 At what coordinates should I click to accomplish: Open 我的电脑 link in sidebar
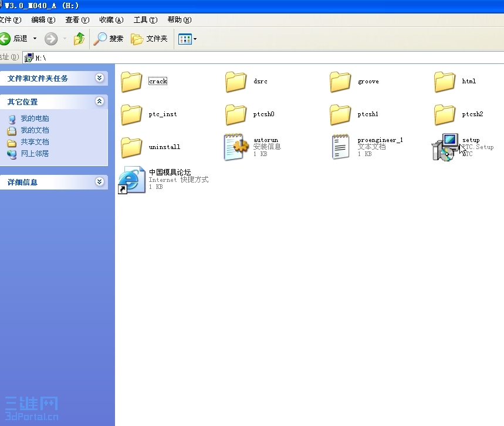(35, 119)
